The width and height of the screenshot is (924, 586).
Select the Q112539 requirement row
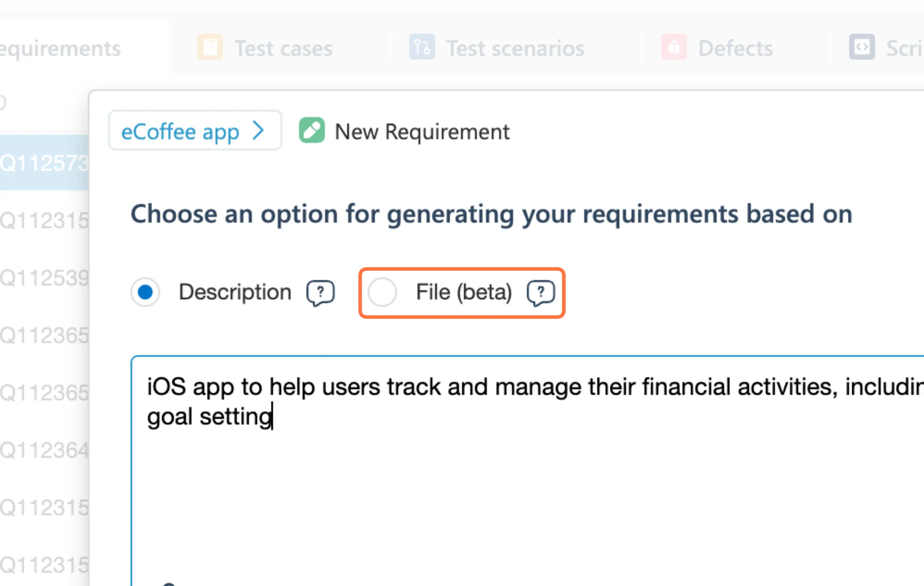(44, 278)
